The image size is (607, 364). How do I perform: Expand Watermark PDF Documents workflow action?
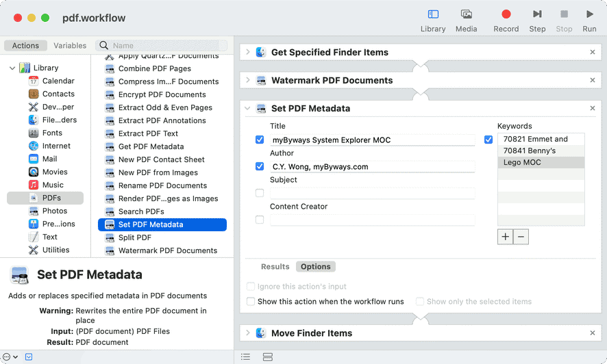point(248,80)
